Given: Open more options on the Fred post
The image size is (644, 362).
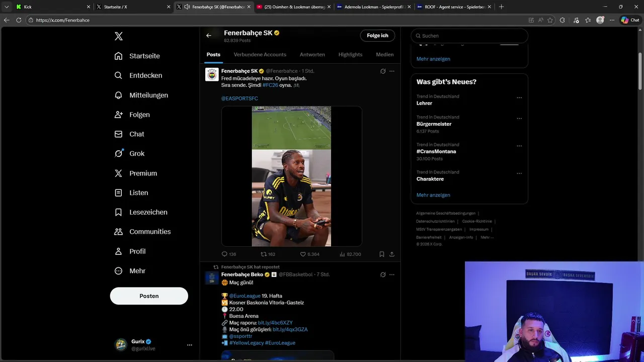Looking at the screenshot, I should [392, 71].
